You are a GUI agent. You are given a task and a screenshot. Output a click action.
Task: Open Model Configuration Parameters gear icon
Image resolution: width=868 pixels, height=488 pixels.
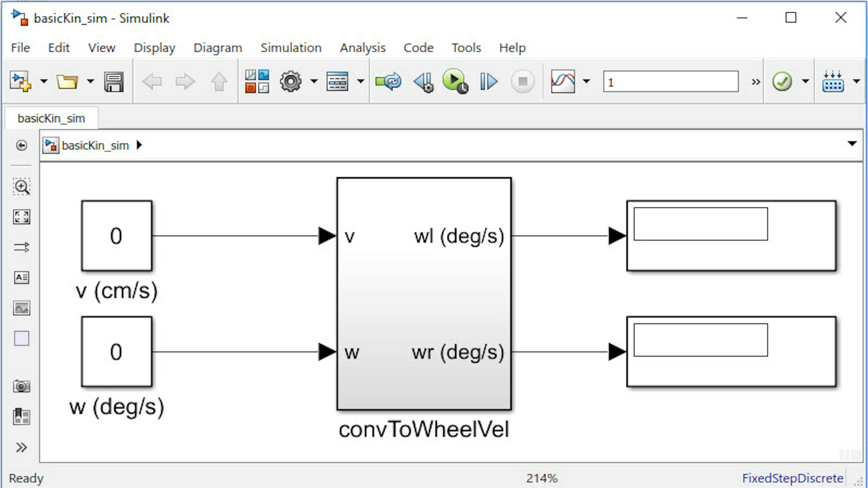[x=290, y=81]
